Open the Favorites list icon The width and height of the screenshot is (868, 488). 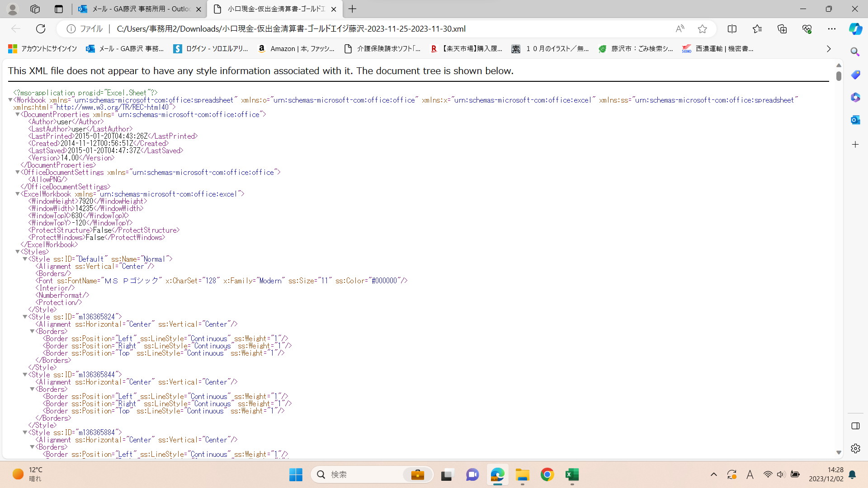(x=757, y=29)
